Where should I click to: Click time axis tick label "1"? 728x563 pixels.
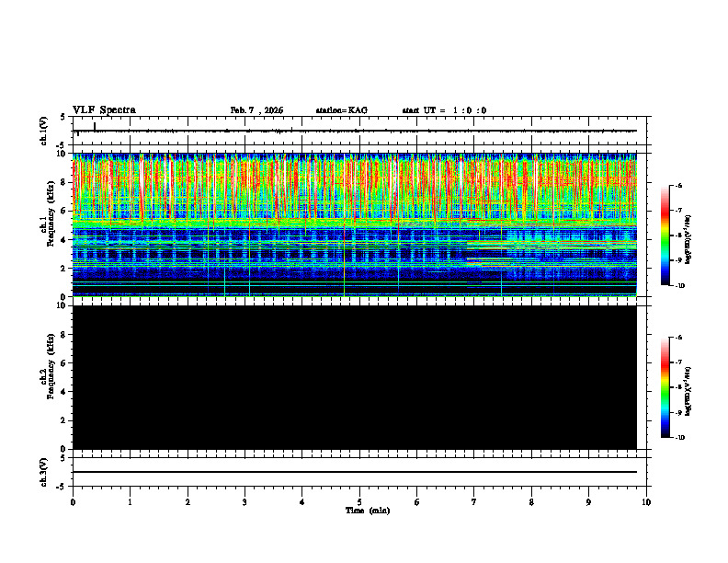tap(130, 502)
